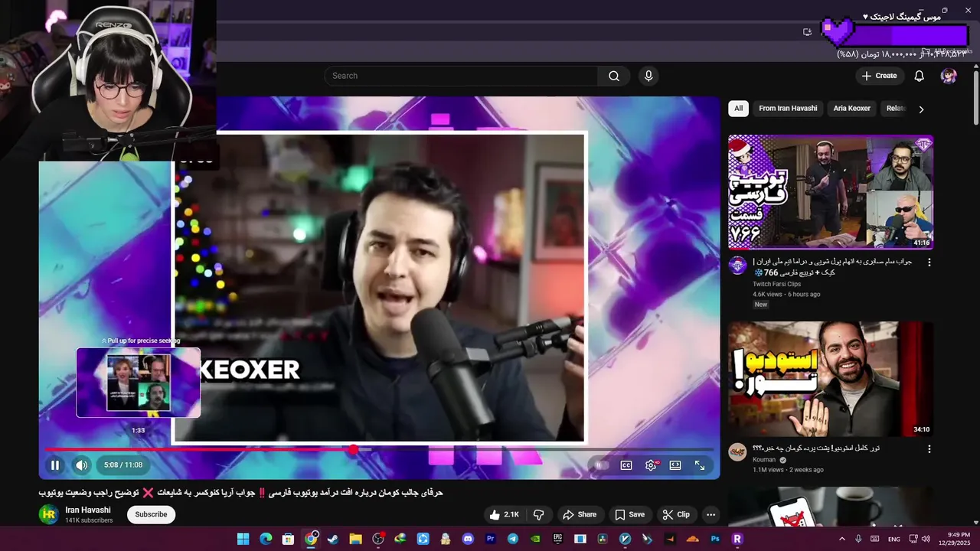980x551 pixels.
Task: Show more filter chips with the arrow
Action: [921, 109]
